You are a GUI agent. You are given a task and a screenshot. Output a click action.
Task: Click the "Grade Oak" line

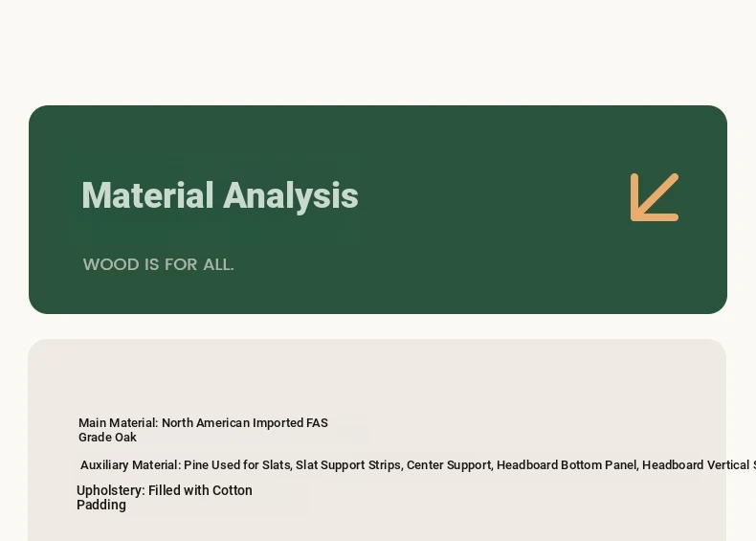107,438
